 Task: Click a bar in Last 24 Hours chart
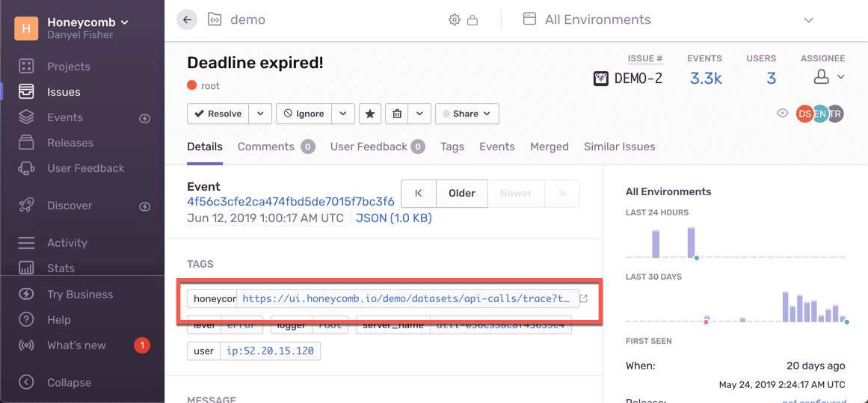(x=656, y=244)
